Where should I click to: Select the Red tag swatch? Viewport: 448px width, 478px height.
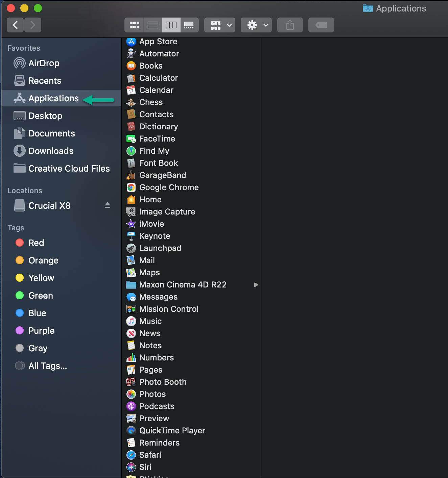pyautogui.click(x=19, y=243)
